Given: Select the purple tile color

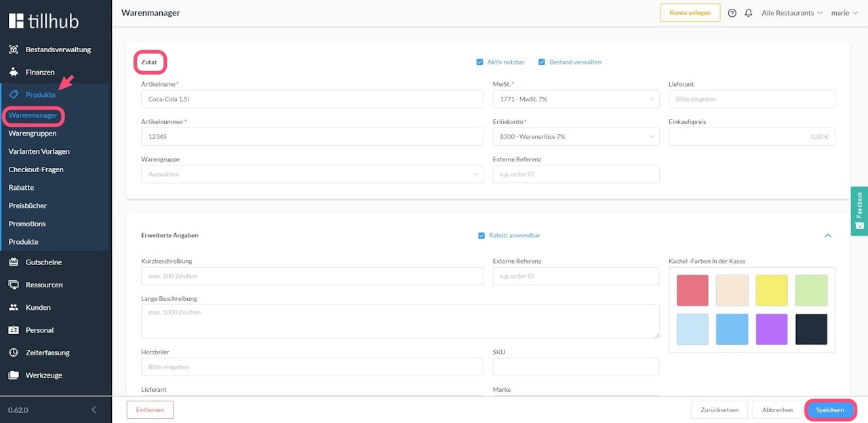Looking at the screenshot, I should 772,329.
